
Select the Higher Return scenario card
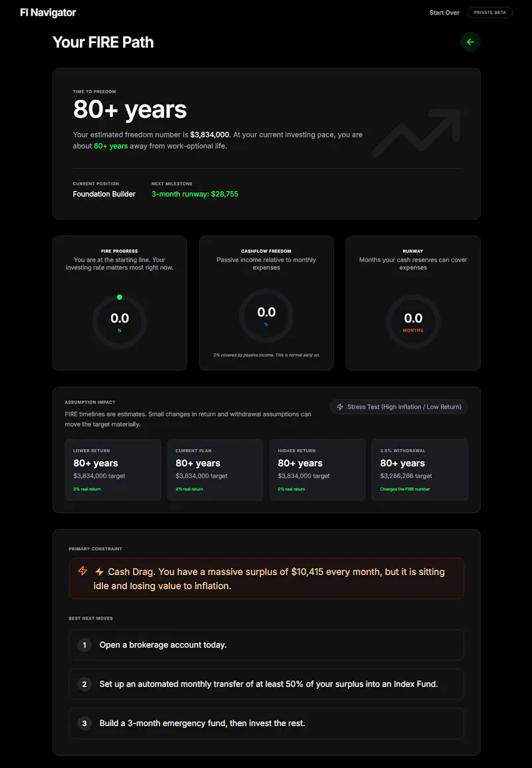[x=317, y=469]
